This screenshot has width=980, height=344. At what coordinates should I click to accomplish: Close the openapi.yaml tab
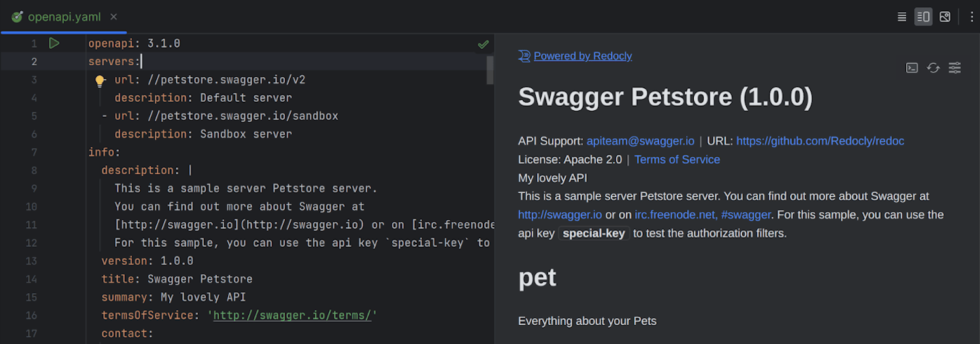114,17
